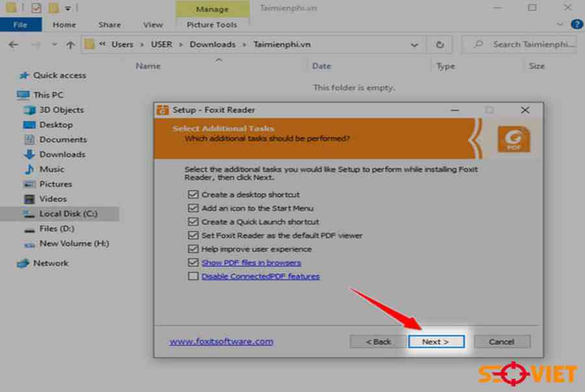This screenshot has width=585, height=392.
Task: Click the Foxit Reader PDF logo icon
Action: coord(513,139)
